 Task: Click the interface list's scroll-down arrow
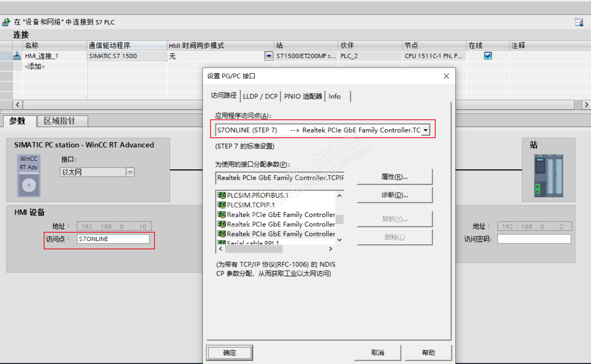tap(340, 240)
